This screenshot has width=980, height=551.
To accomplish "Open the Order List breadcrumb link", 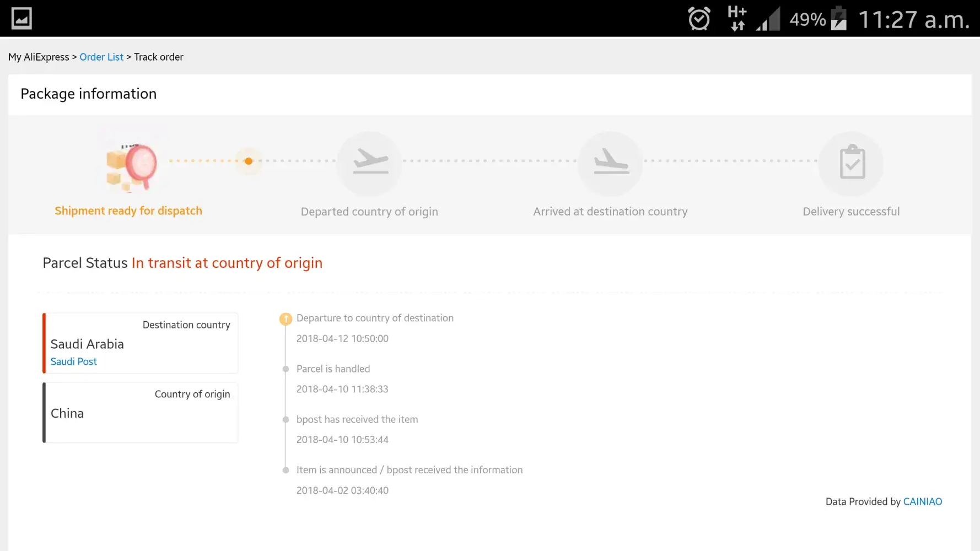I will coord(101,57).
